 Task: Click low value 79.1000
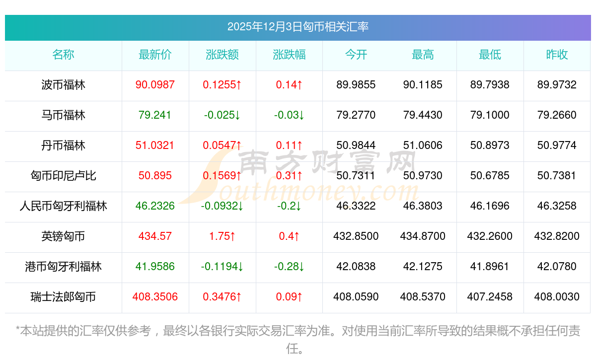click(x=490, y=115)
